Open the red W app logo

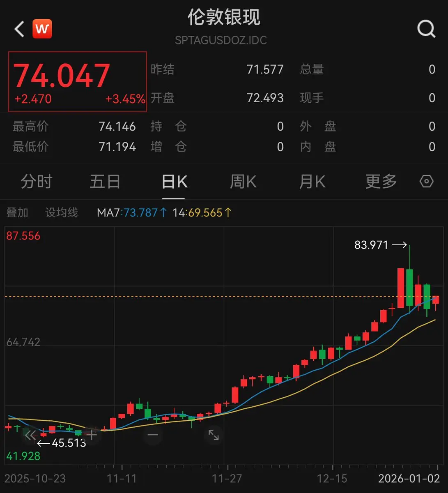coord(42,29)
